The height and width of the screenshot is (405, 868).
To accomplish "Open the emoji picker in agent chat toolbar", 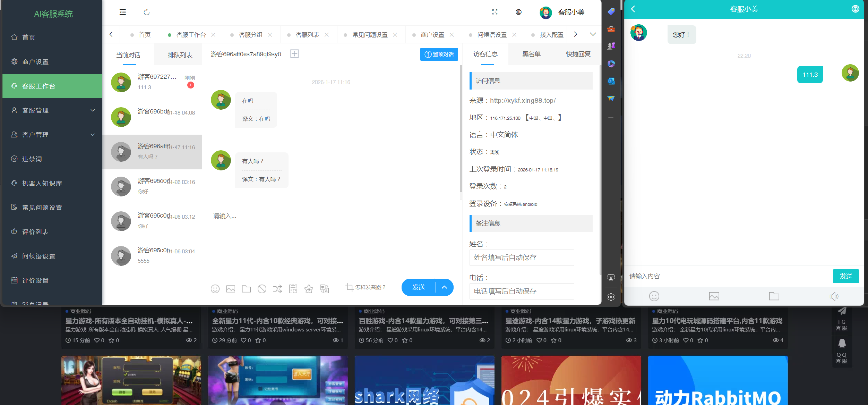I will tap(215, 289).
